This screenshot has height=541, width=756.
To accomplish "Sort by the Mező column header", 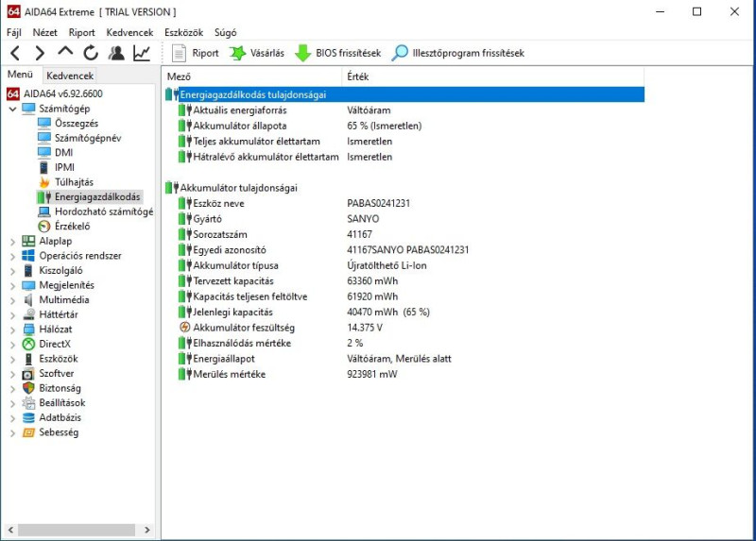I will [x=252, y=76].
